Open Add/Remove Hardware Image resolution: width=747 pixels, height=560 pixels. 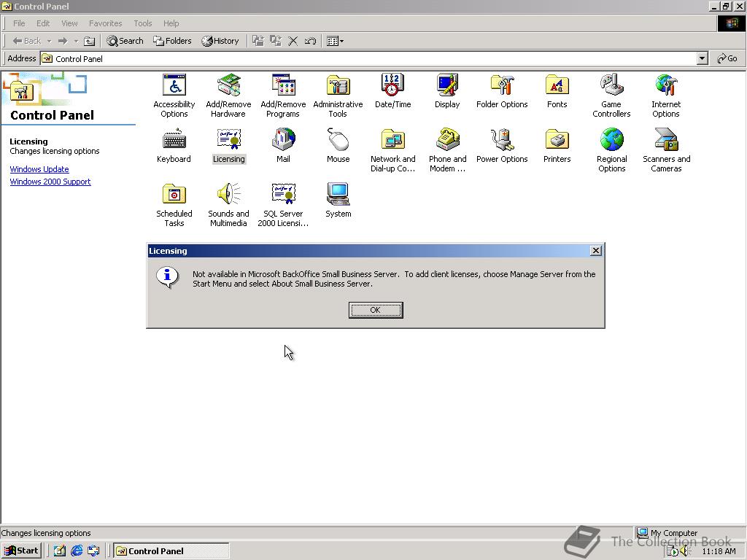[228, 96]
